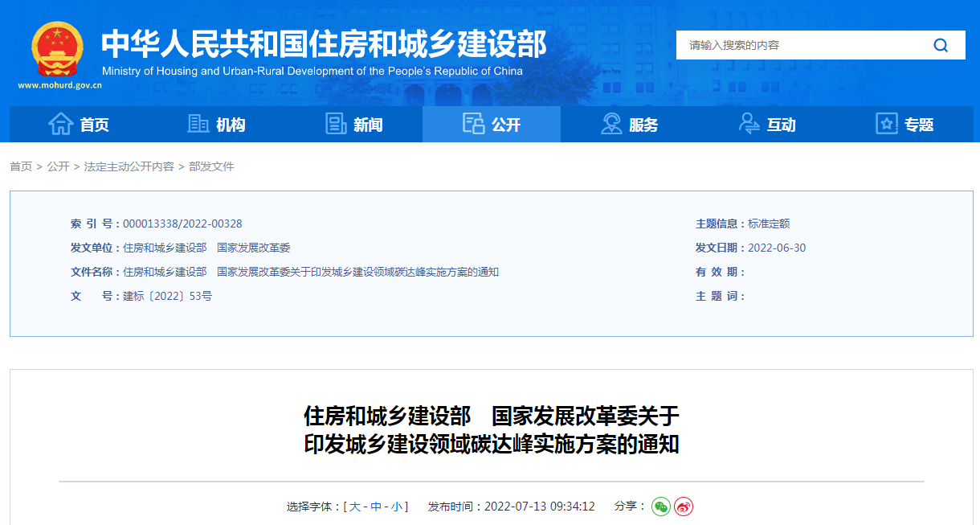The height and width of the screenshot is (525, 980).
Task: Open the 新闻 navigation tab
Action: (x=353, y=124)
